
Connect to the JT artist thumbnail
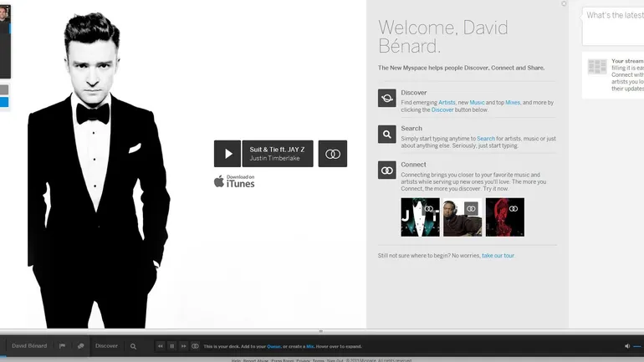coord(429,209)
